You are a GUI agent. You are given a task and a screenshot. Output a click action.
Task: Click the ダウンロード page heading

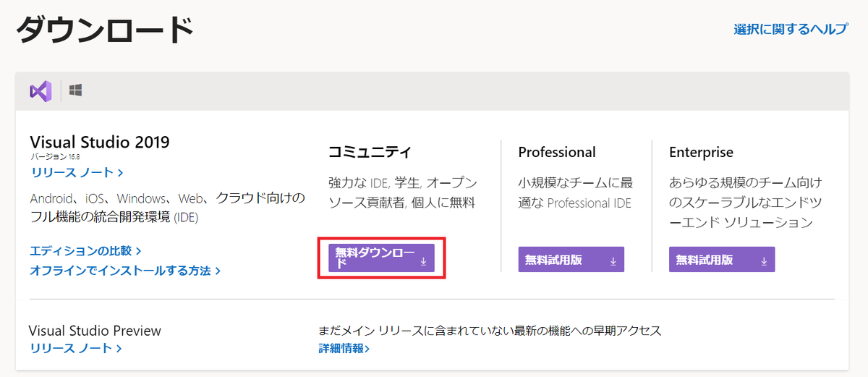[106, 31]
